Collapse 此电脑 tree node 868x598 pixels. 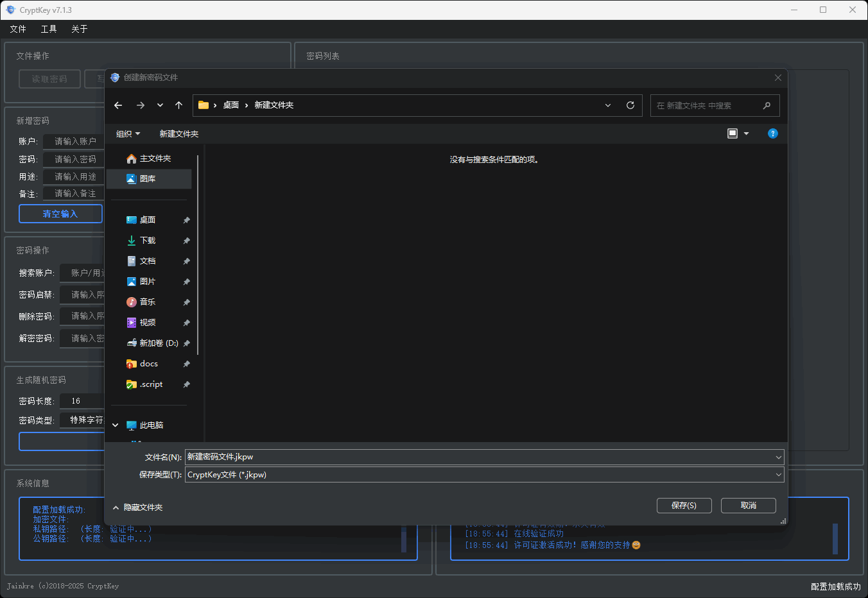(116, 425)
